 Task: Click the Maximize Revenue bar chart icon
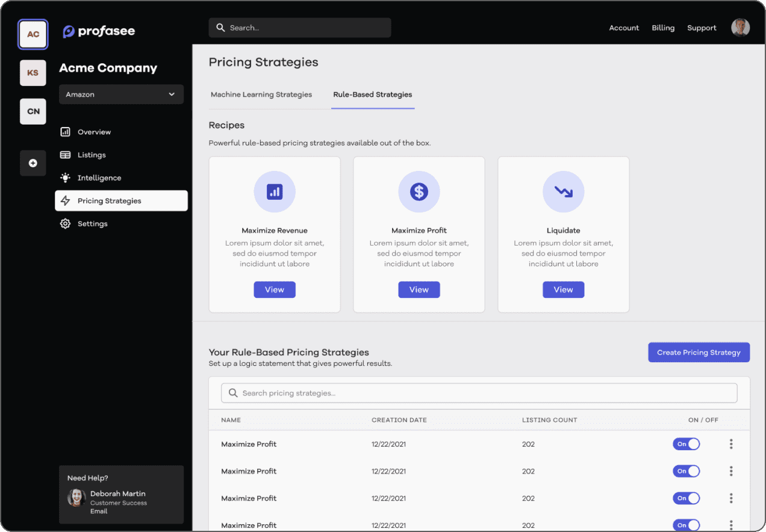pos(275,192)
